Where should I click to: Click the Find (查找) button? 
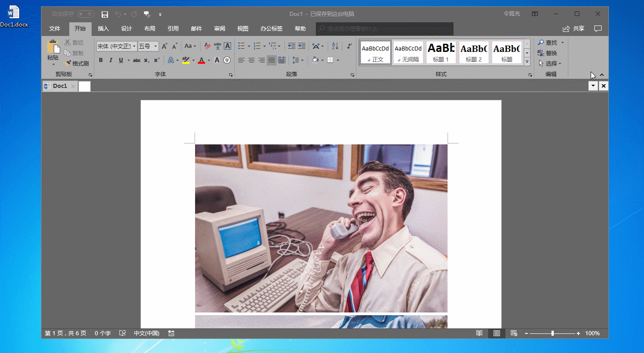pyautogui.click(x=547, y=42)
